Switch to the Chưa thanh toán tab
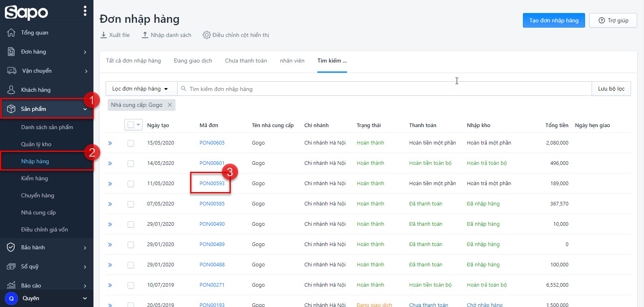644x307 pixels. (246, 61)
